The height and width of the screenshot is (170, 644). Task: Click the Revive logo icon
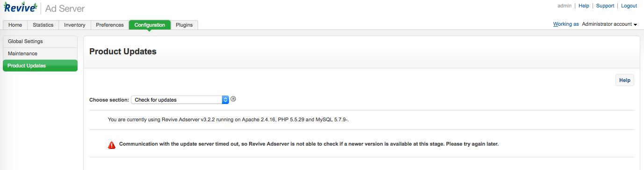tap(20, 7)
